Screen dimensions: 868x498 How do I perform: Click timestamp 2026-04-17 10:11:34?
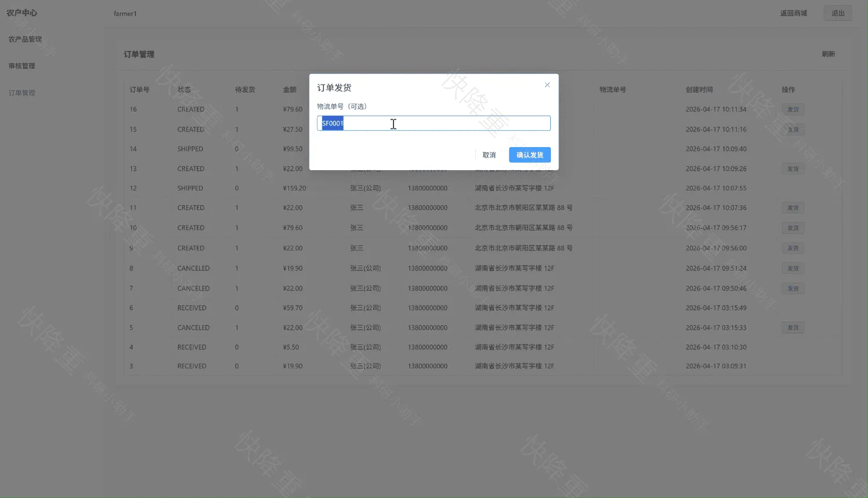coord(716,109)
